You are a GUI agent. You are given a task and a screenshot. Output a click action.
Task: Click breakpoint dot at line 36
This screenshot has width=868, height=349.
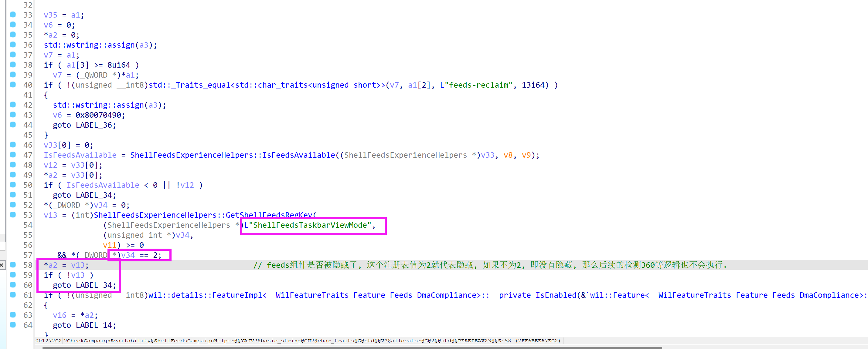(13, 45)
